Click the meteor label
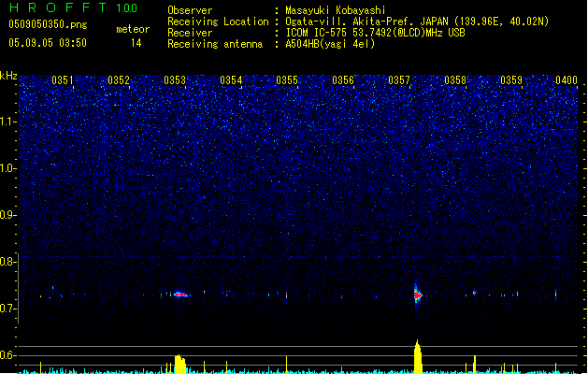This screenshot has height=374, width=588. 133,29
